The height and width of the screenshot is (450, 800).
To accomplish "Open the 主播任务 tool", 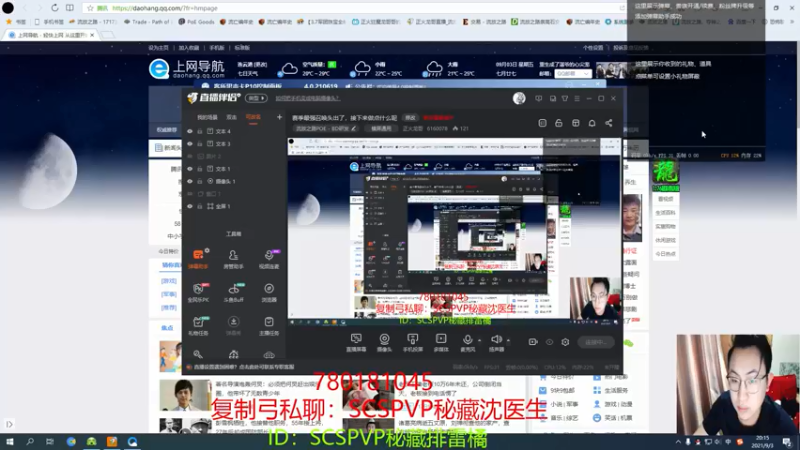I will 269,326.
